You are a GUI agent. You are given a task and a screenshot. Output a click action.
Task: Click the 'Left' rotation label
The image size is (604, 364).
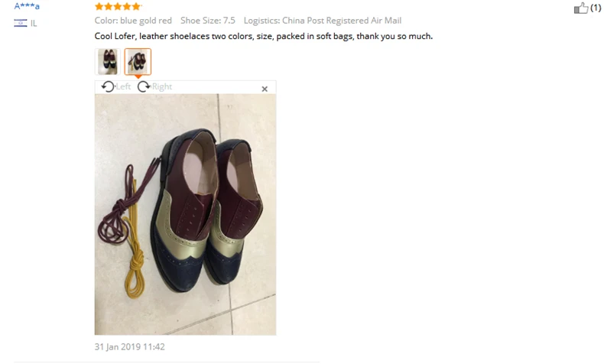(x=123, y=86)
